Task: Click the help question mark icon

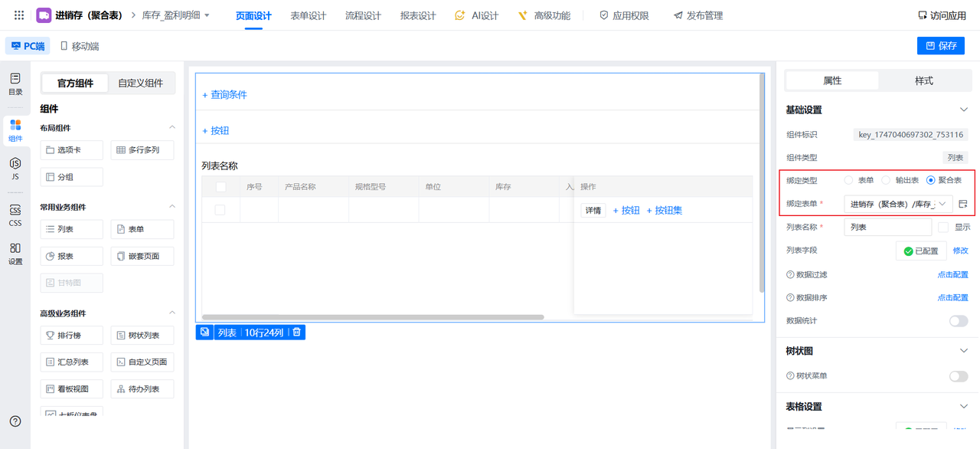Action: [15, 421]
